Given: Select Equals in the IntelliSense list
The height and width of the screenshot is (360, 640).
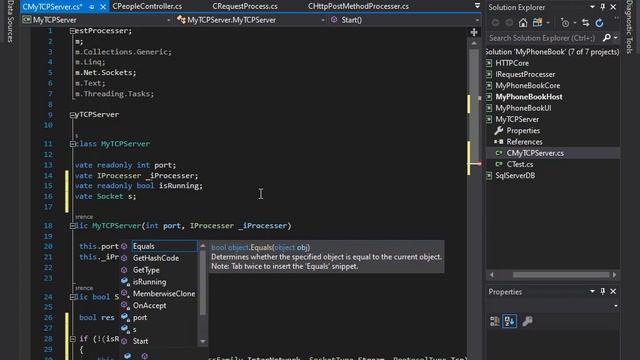Looking at the screenshot, I should point(164,246).
